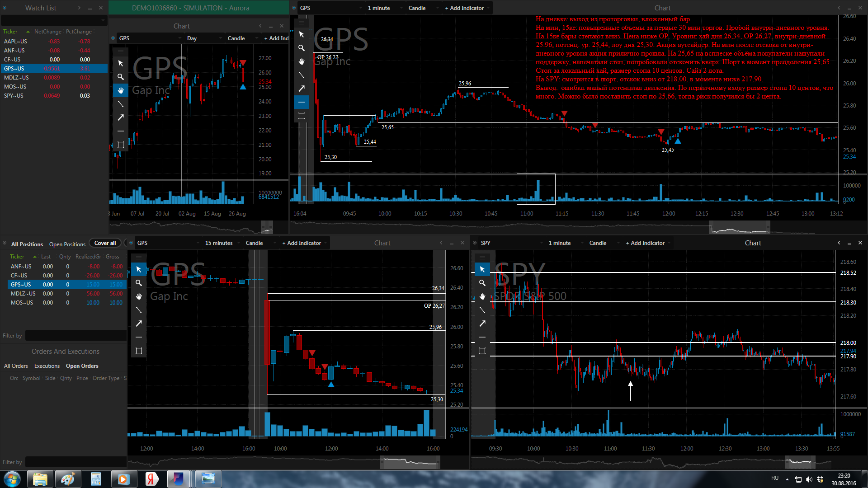868x488 pixels.
Task: Click orders Filter by input field
Action: click(x=76, y=462)
